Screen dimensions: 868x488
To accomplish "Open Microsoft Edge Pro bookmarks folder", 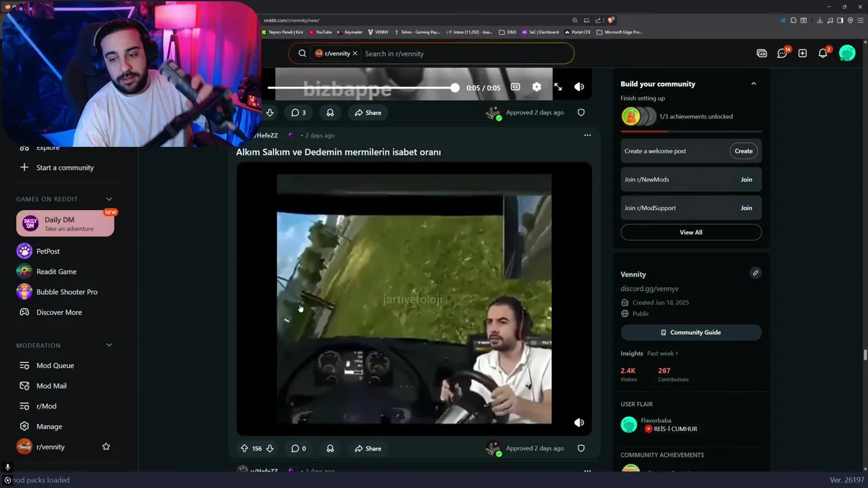I will pos(619,32).
